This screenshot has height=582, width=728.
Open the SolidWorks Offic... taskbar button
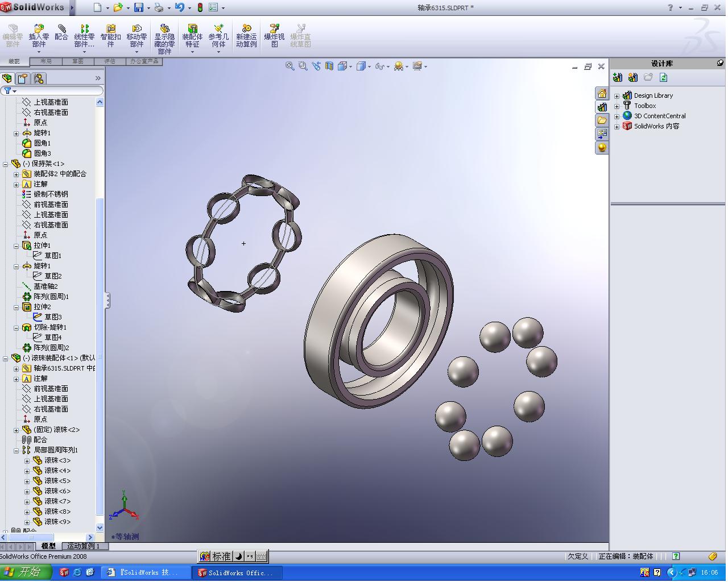237,573
